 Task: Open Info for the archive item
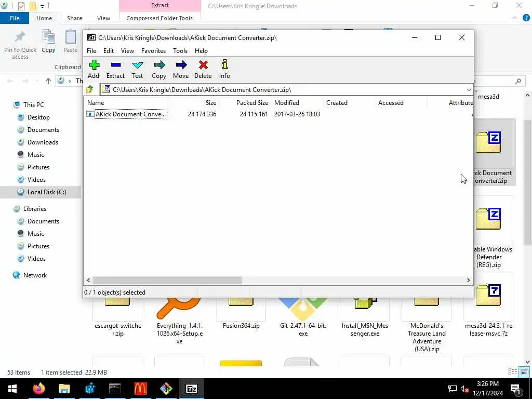pos(224,69)
